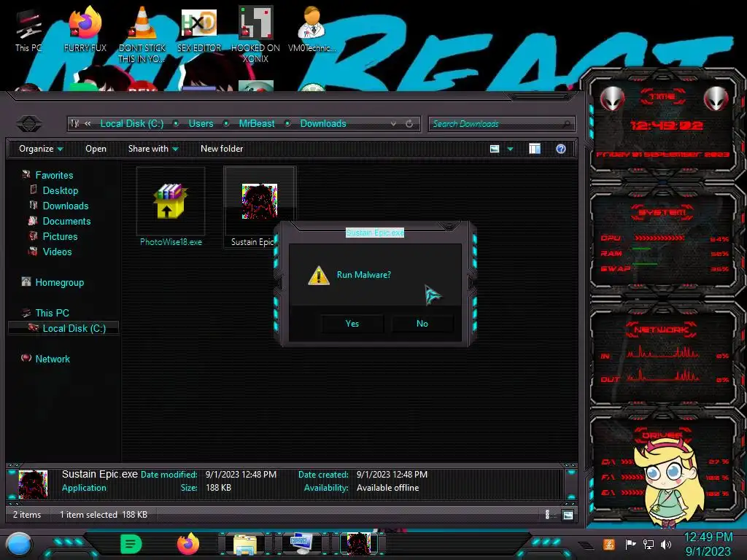Open the SEX EDITOR HxD desktop shortcut
The image size is (747, 560).
198,29
